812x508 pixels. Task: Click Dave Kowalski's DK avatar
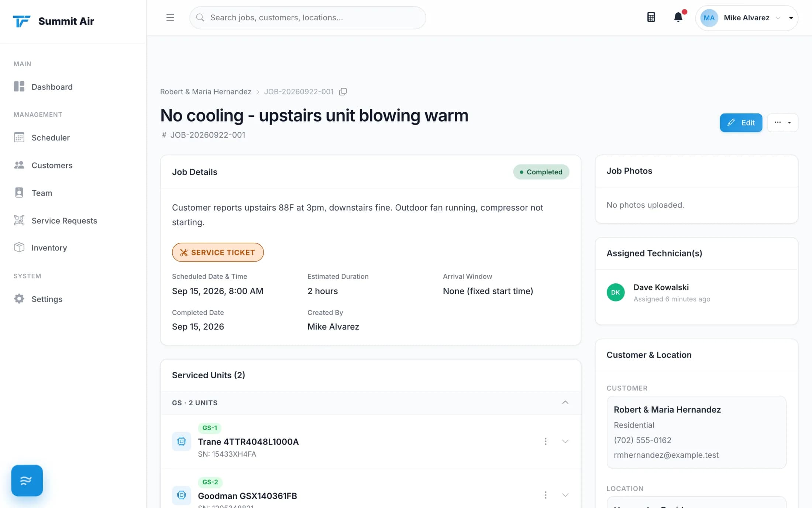pos(616,292)
